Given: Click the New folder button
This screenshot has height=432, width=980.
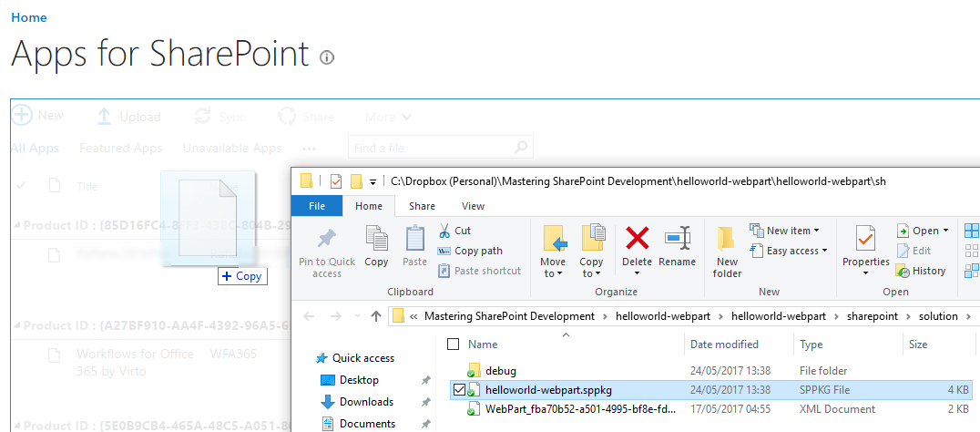Looking at the screenshot, I should tap(728, 252).
